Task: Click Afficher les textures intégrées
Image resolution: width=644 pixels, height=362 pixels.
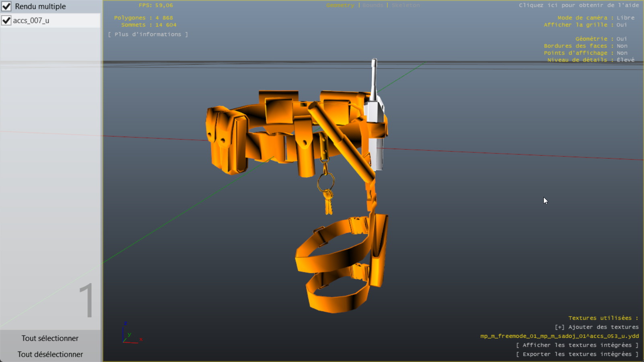Action: pos(577,345)
